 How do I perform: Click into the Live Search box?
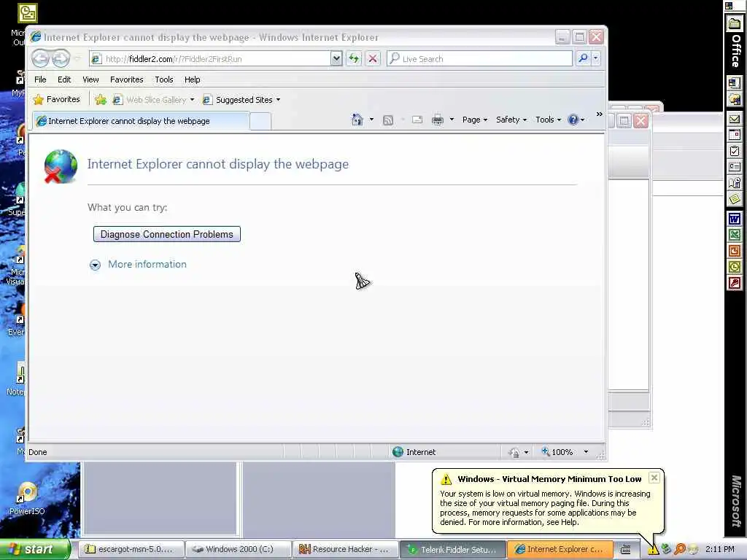[479, 58]
